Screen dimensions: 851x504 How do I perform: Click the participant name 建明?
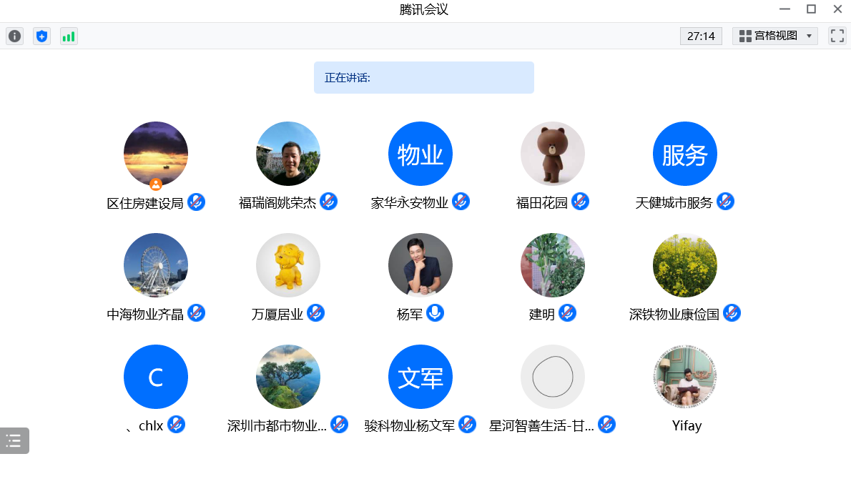pos(541,315)
